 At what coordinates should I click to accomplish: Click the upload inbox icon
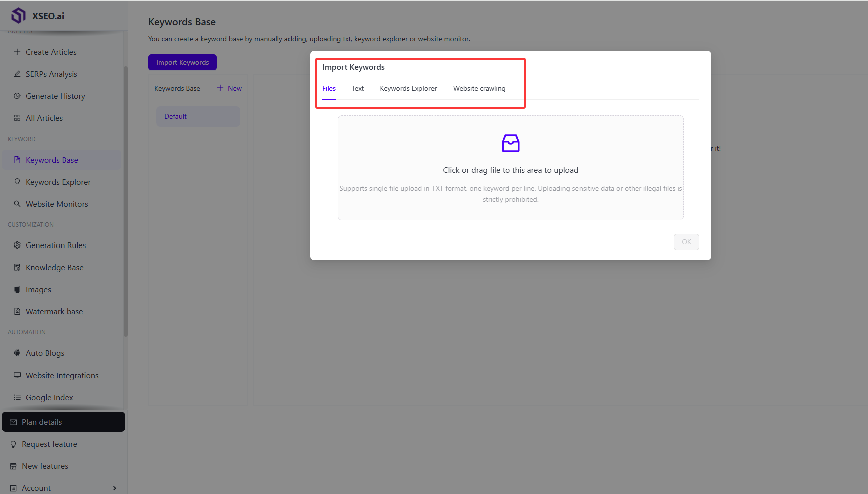[x=510, y=143]
